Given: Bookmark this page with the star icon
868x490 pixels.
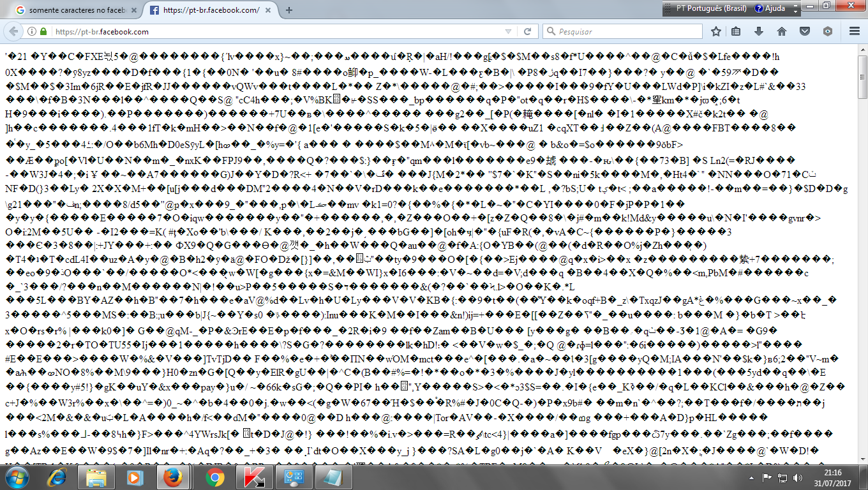Looking at the screenshot, I should [716, 31].
